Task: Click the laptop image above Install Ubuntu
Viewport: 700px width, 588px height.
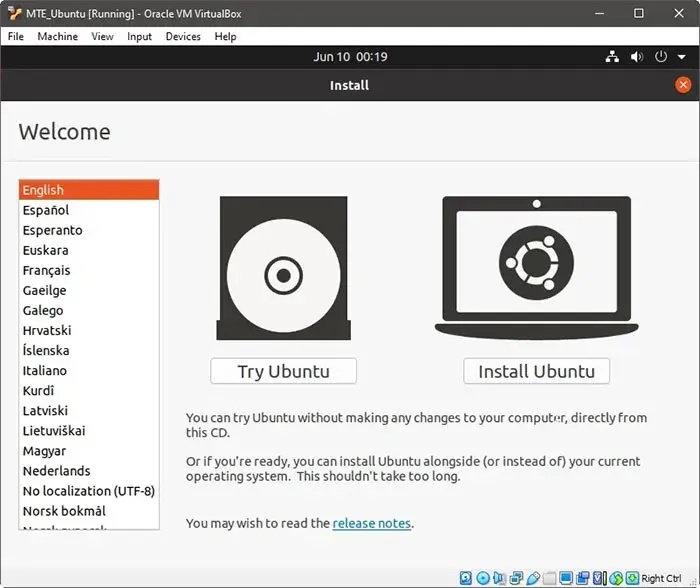Action: point(537,267)
